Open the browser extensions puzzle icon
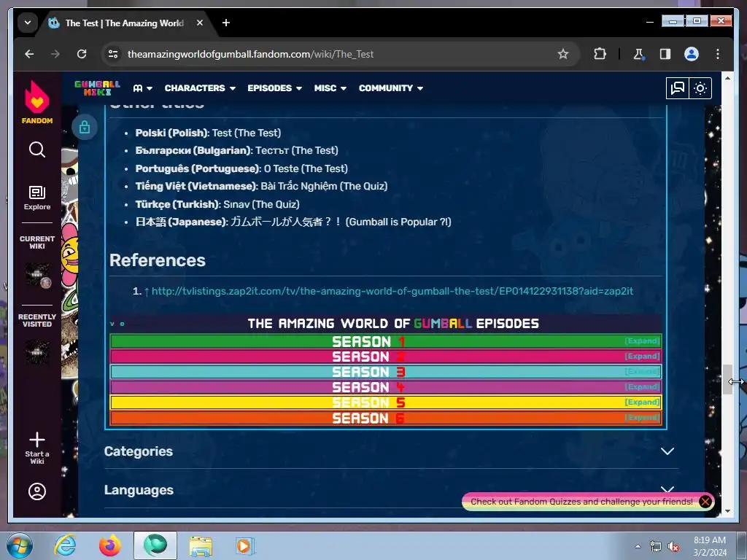 coord(600,54)
